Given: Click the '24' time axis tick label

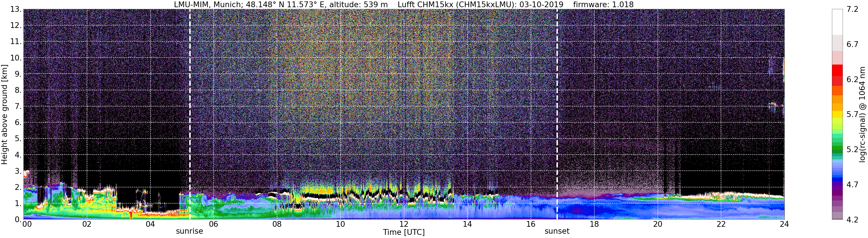Looking at the screenshot, I should pyautogui.click(x=784, y=224).
